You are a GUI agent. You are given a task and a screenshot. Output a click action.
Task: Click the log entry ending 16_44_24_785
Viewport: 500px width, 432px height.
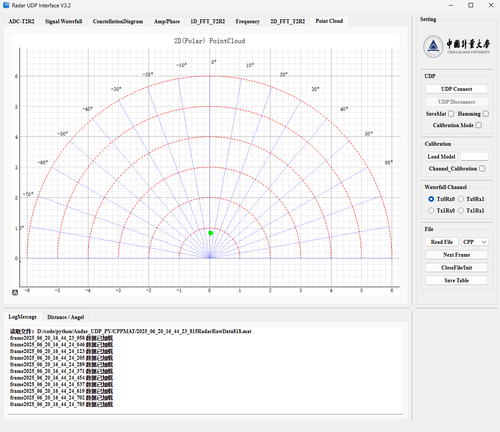click(61, 404)
